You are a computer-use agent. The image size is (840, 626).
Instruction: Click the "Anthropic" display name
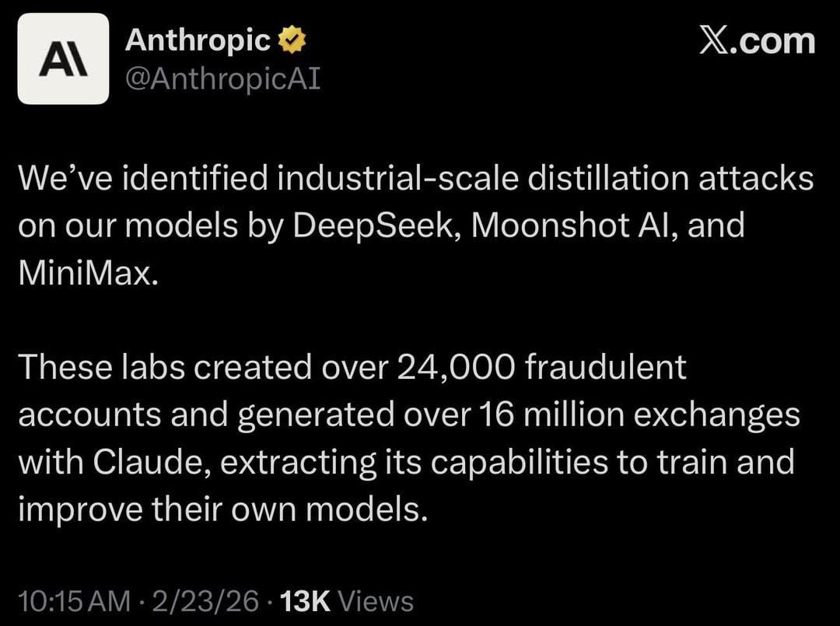(x=197, y=38)
